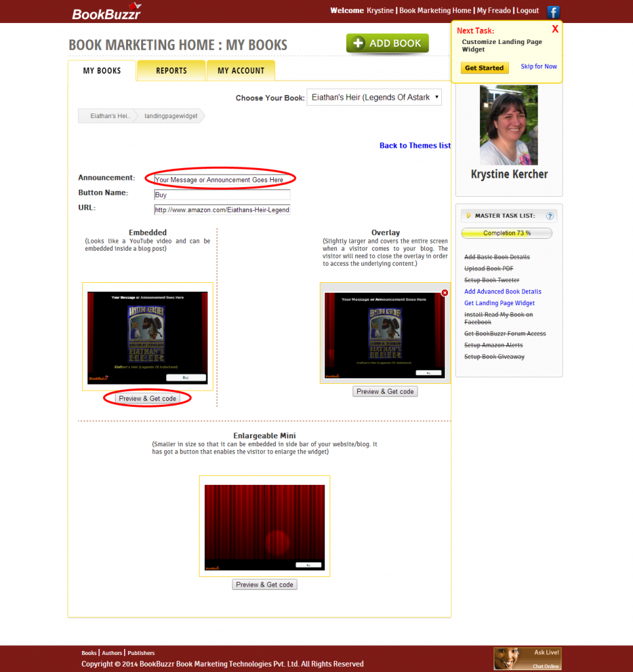Click the Krystine name in welcome bar
The height and width of the screenshot is (672, 633).
[380, 10]
